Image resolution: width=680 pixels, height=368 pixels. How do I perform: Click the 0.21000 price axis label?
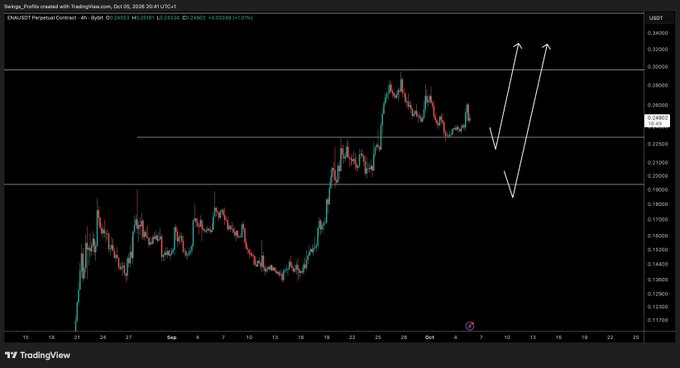coord(657,163)
